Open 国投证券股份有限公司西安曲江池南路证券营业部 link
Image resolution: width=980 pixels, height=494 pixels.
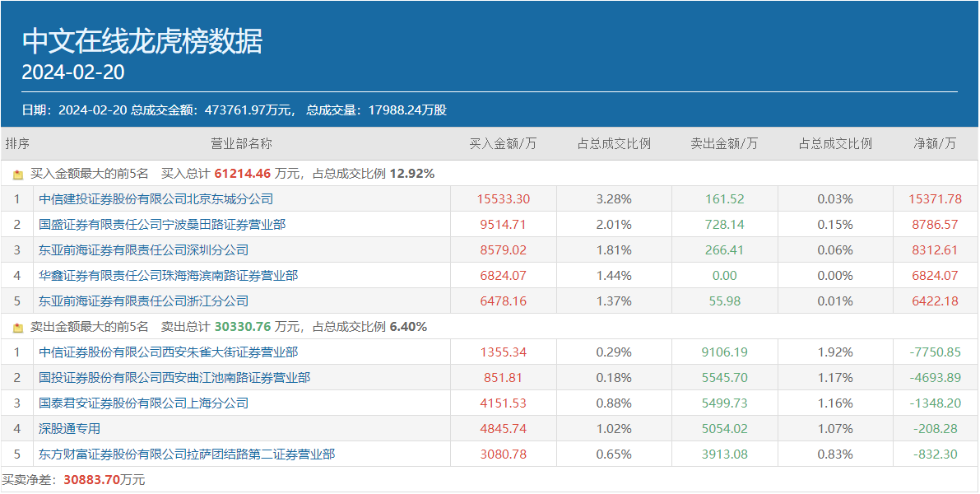[x=174, y=378]
